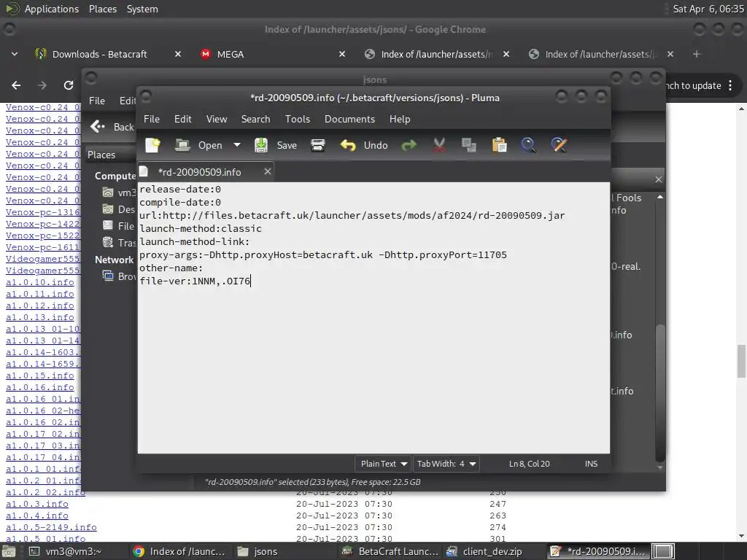The height and width of the screenshot is (560, 747).
Task: Click the file-ver:1NNM,.OI76 line
Action: [195, 281]
